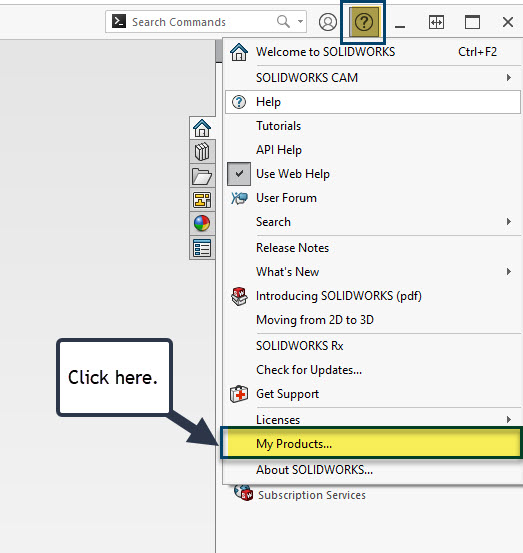The image size is (523, 553).
Task: Expand the Search submenu arrow
Action: [509, 222]
